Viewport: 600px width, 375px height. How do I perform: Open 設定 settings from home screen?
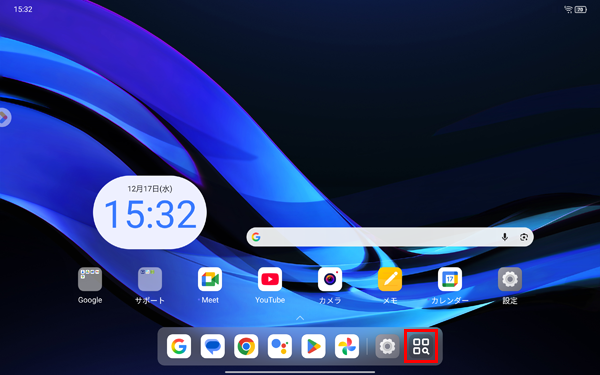click(510, 279)
